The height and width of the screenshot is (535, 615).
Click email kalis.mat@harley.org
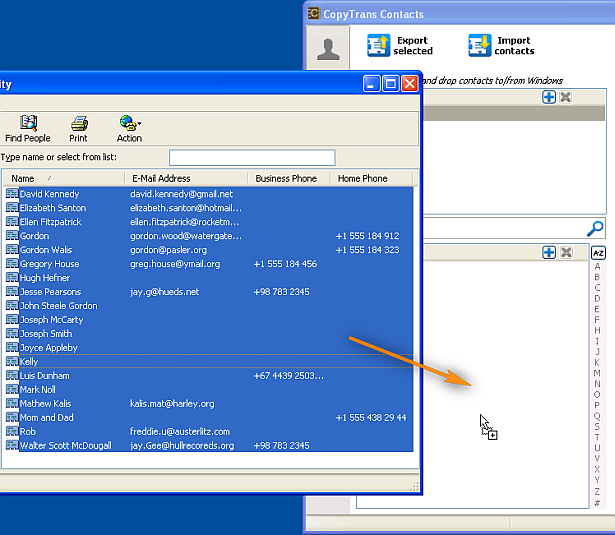click(x=172, y=404)
